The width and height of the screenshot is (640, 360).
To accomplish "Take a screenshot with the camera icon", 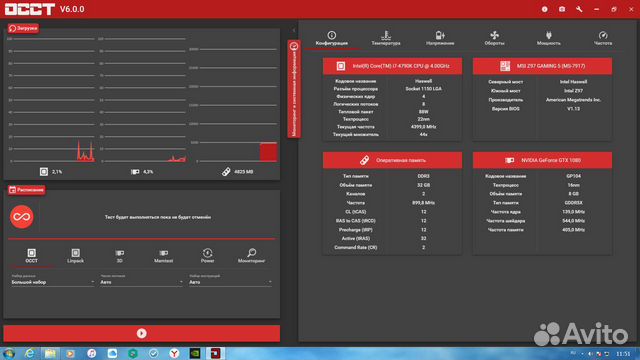I will (562, 9).
